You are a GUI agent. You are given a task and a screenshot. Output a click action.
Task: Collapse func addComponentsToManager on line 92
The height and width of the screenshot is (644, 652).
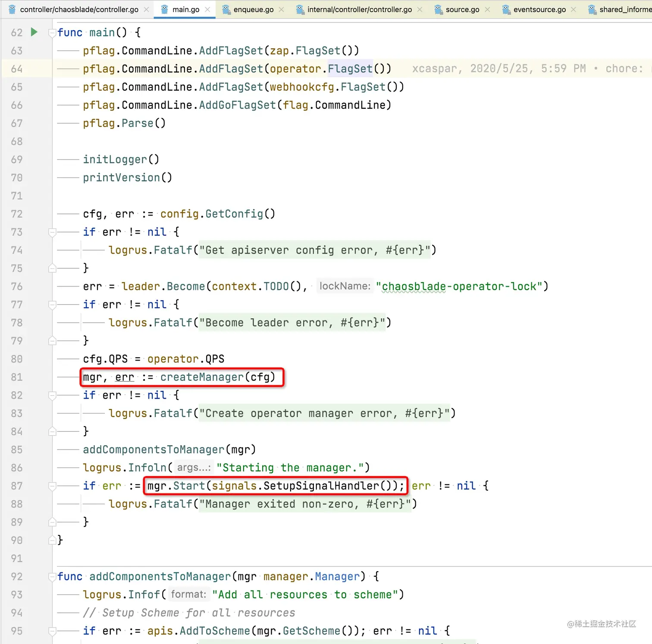click(52, 576)
